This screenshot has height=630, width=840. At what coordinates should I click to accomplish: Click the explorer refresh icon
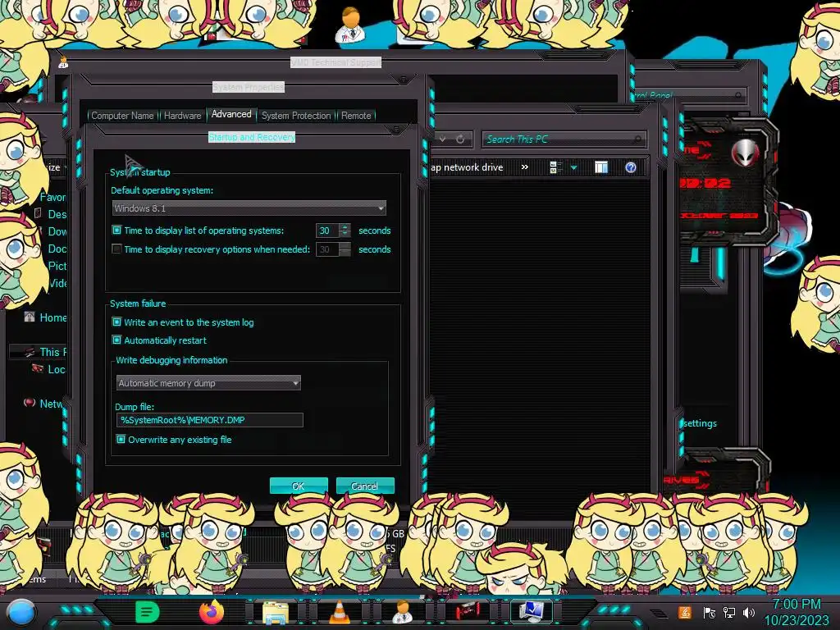[460, 139]
